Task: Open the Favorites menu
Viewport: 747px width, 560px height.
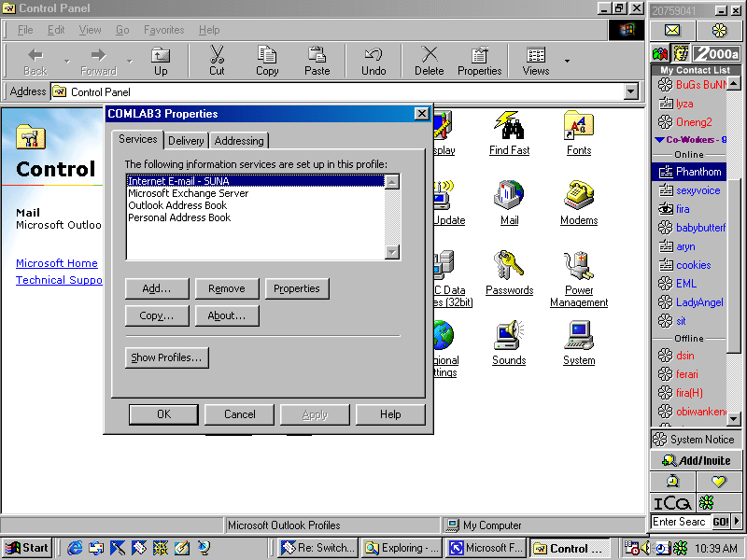Action: [x=164, y=30]
